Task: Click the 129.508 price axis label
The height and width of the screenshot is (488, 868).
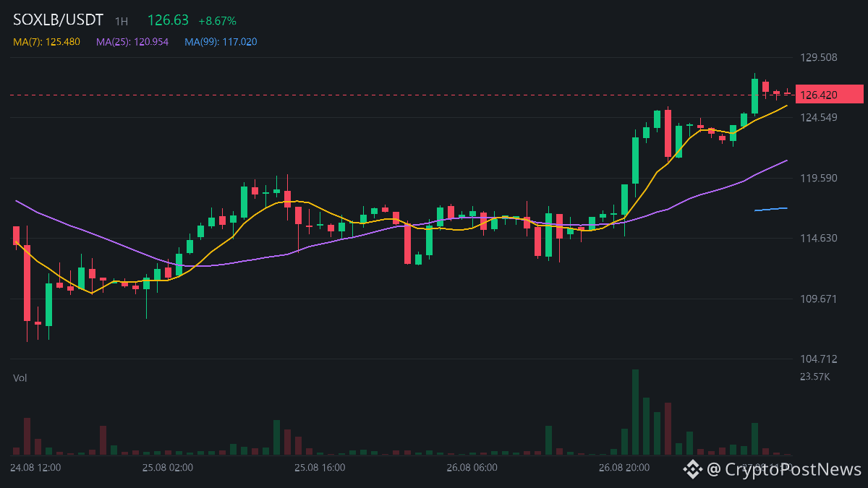Action: 818,57
